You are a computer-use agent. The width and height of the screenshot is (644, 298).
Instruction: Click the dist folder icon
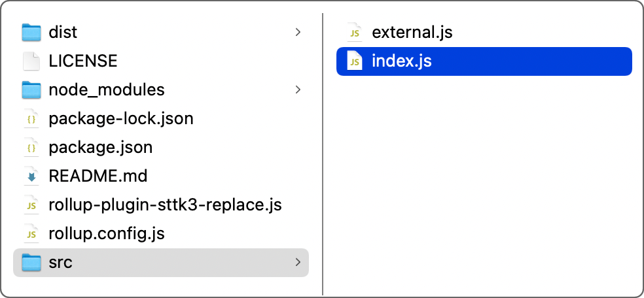(x=31, y=32)
